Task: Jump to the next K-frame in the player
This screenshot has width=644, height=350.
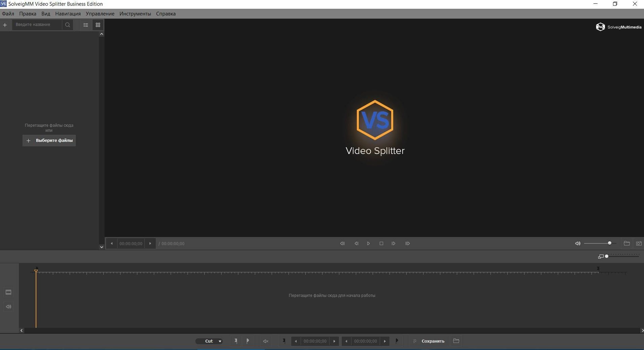Action: [407, 243]
